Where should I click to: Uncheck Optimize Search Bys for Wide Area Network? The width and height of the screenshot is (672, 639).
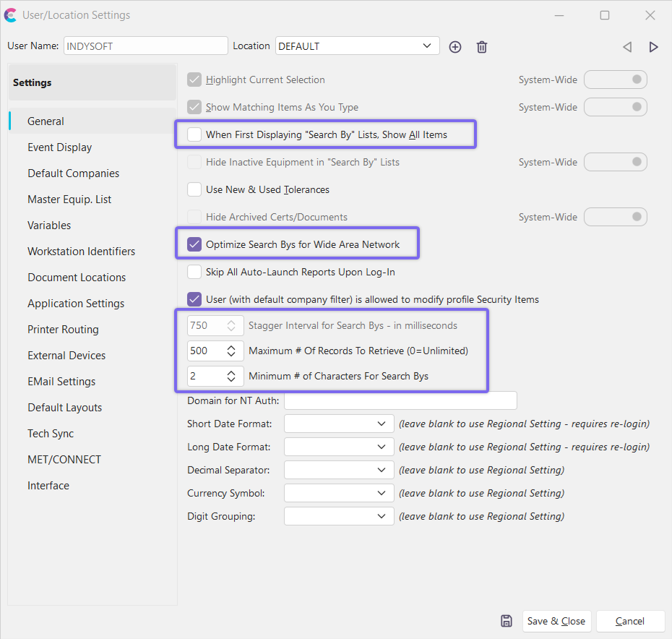194,244
